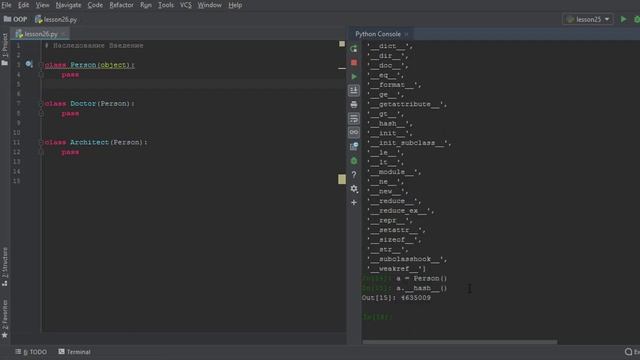Click the '__init_subclass__' console output line
Viewport: 640px width, 360px height.
point(409,143)
